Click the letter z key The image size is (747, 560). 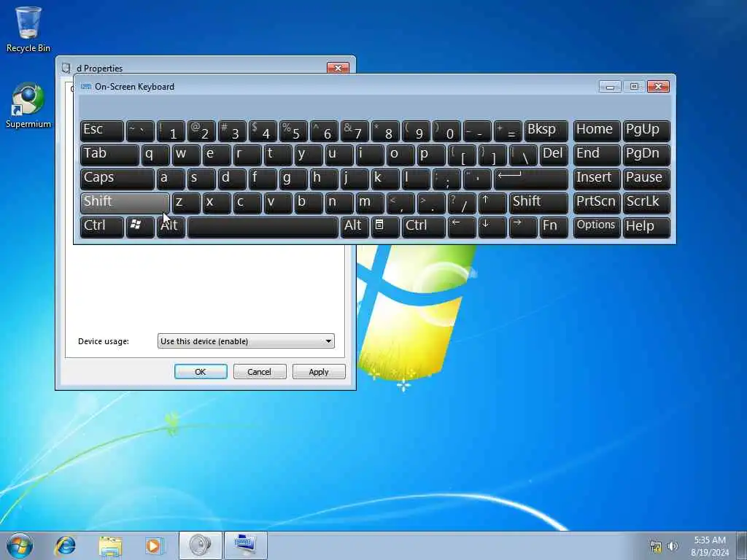186,203
